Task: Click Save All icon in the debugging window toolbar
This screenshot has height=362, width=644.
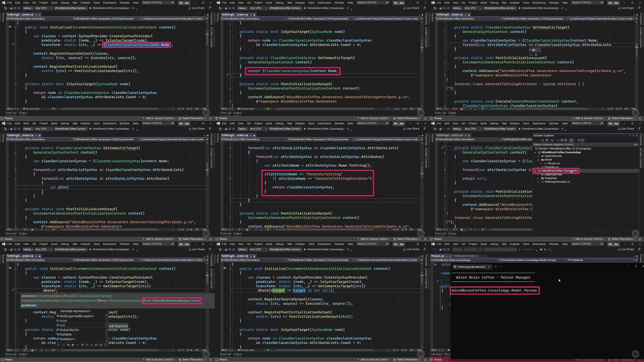Action: point(448,250)
